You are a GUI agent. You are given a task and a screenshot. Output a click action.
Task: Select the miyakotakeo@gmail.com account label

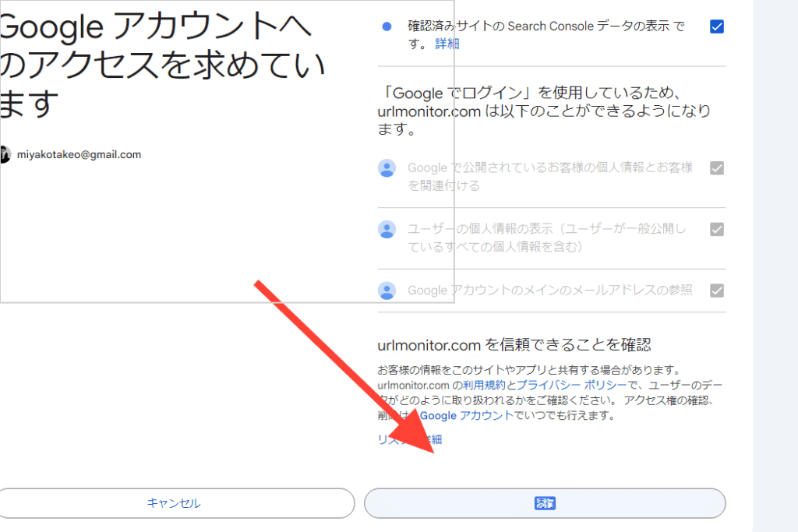click(x=79, y=155)
